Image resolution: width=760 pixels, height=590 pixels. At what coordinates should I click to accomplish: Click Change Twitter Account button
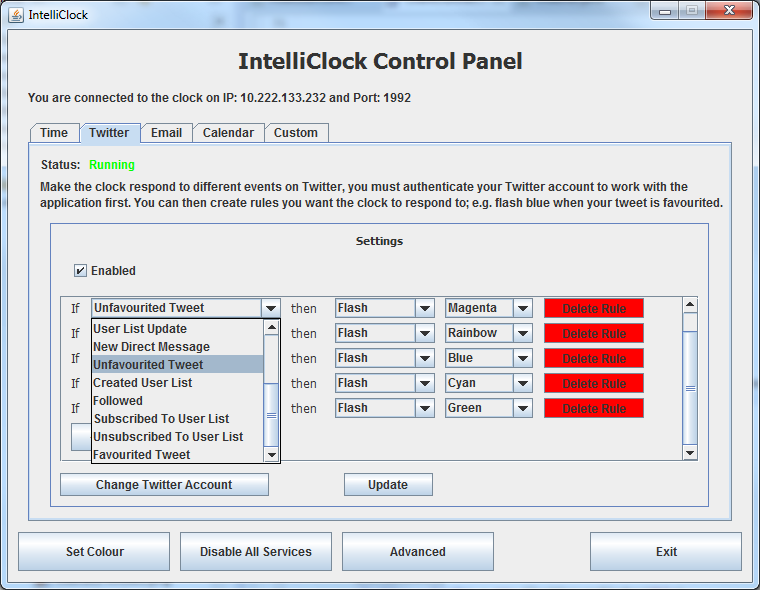pyautogui.click(x=164, y=484)
